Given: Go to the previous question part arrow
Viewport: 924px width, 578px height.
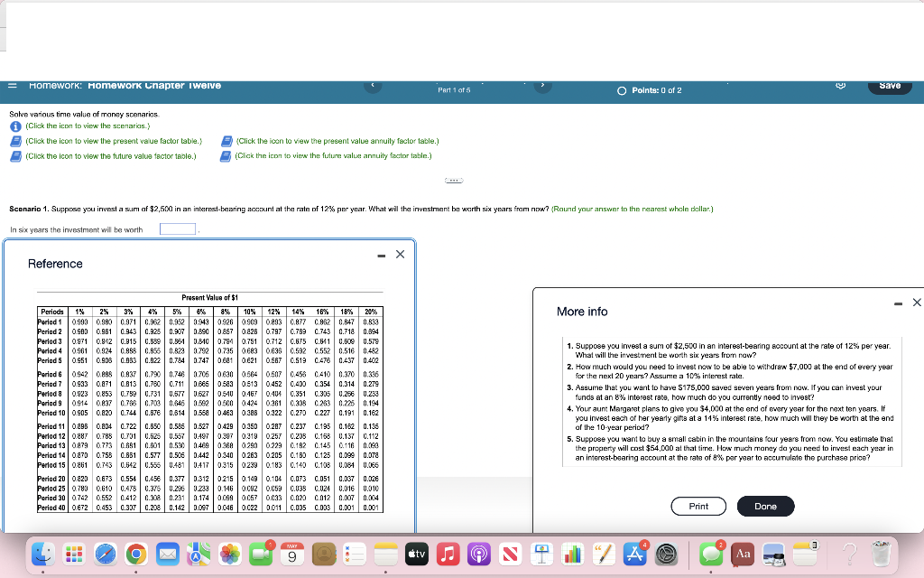Looking at the screenshot, I should tap(373, 86).
